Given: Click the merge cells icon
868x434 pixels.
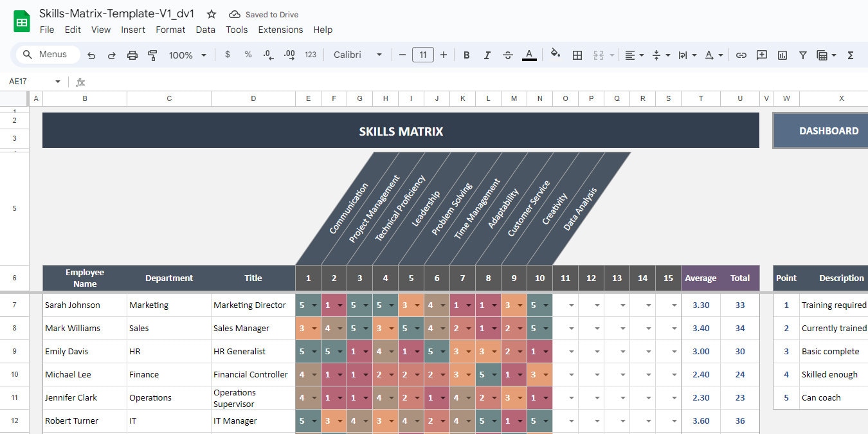Looking at the screenshot, I should [599, 55].
